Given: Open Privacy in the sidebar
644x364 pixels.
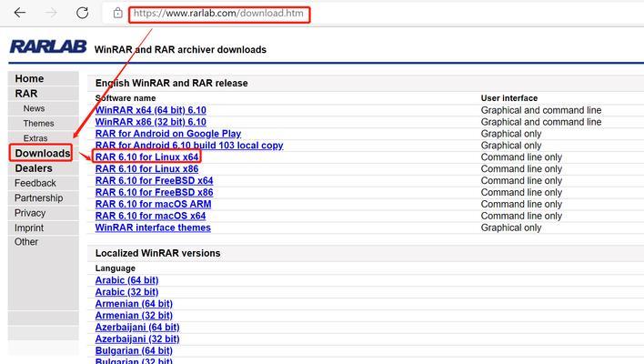Looking at the screenshot, I should click(x=30, y=213).
